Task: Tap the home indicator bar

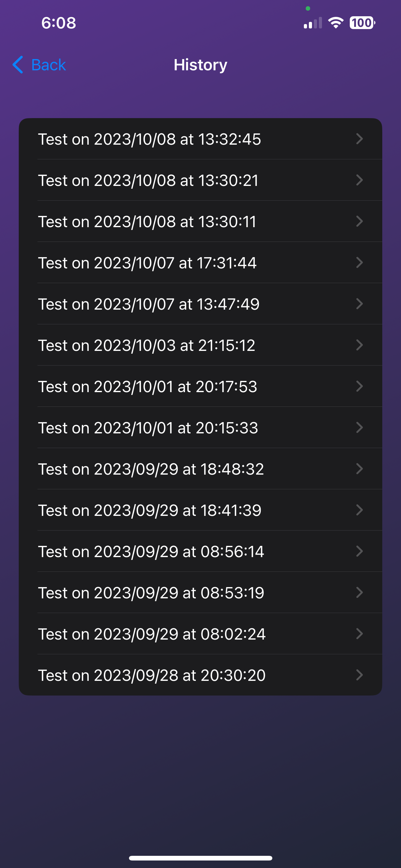Action: (x=200, y=858)
